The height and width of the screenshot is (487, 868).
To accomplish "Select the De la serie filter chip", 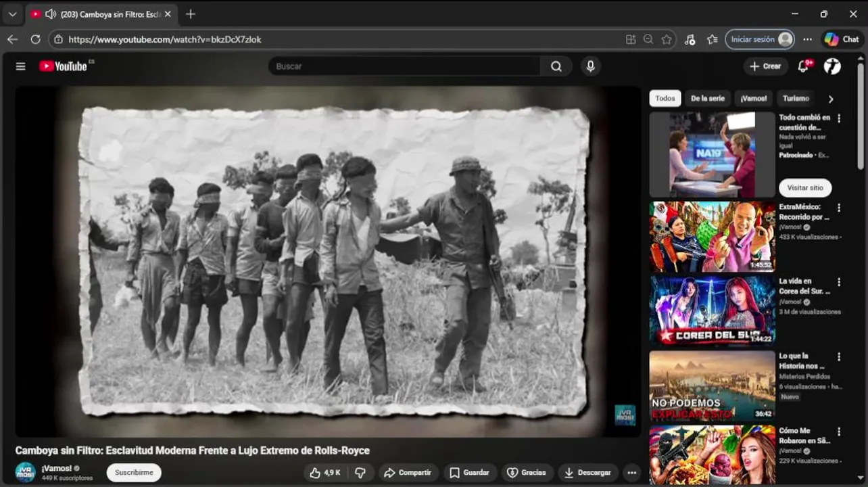I will [x=707, y=99].
